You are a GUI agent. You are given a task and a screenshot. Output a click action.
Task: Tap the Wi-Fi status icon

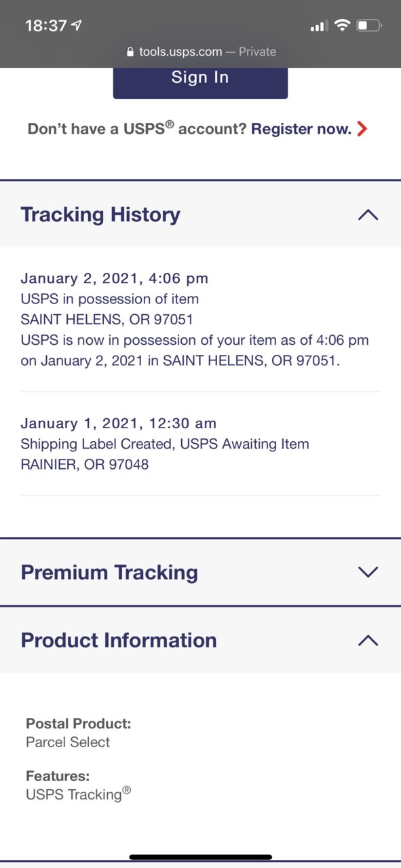tap(343, 26)
